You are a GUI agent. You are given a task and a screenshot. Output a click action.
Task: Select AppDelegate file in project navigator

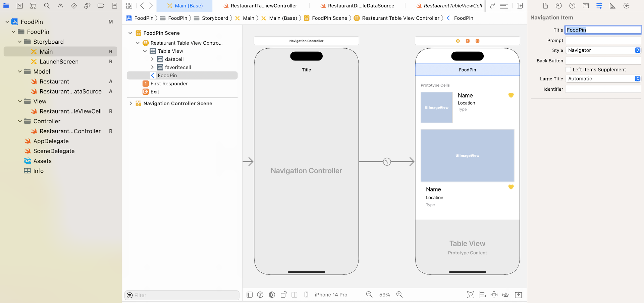tap(51, 141)
